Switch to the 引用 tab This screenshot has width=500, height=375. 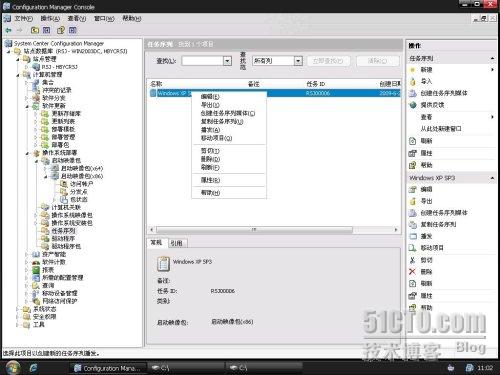tap(177, 243)
